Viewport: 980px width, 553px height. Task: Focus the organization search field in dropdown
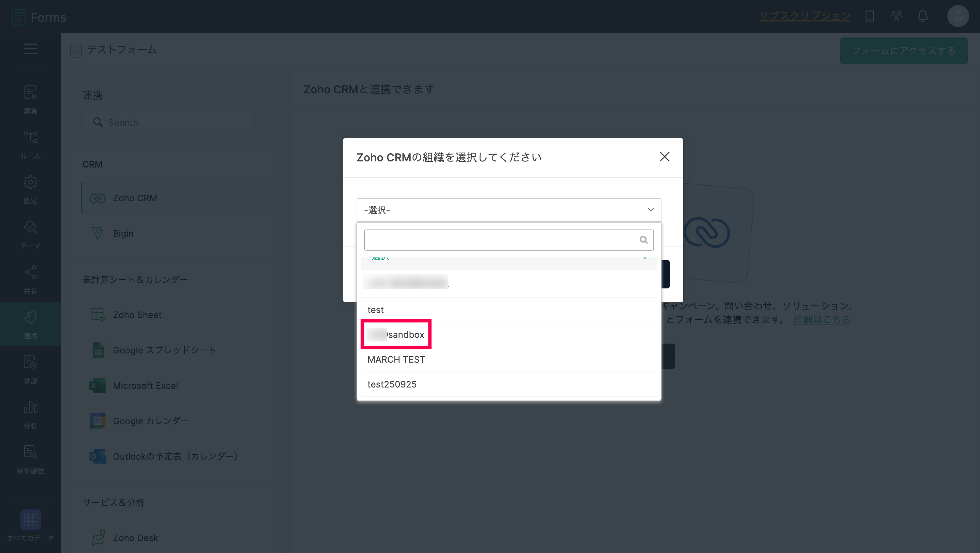pos(509,240)
